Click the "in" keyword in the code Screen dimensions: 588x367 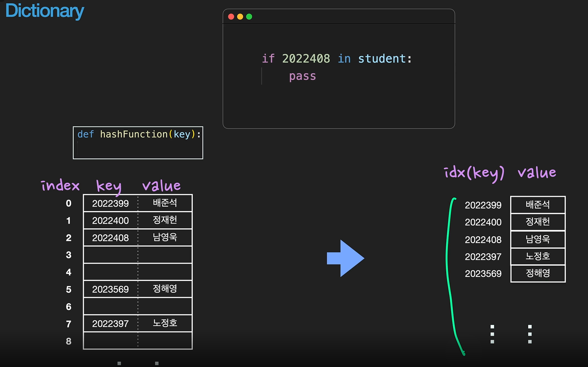(x=344, y=59)
